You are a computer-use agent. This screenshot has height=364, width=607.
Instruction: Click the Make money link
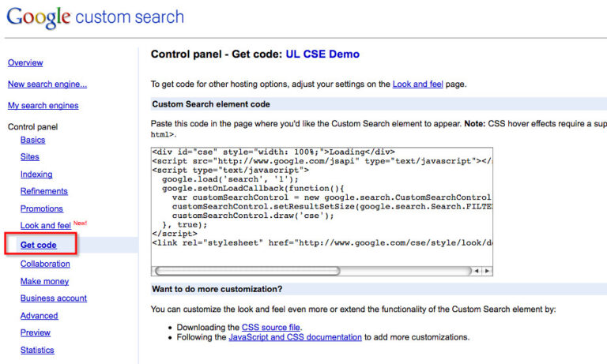tap(44, 281)
